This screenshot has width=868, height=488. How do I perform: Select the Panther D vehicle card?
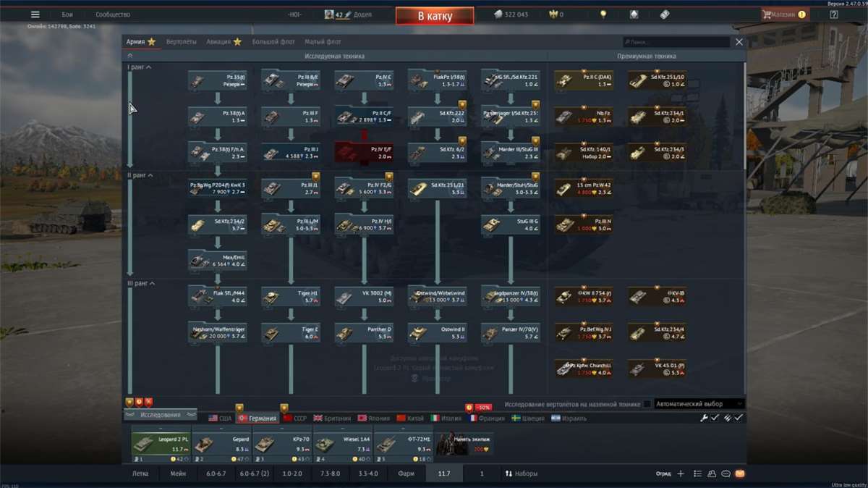(364, 332)
